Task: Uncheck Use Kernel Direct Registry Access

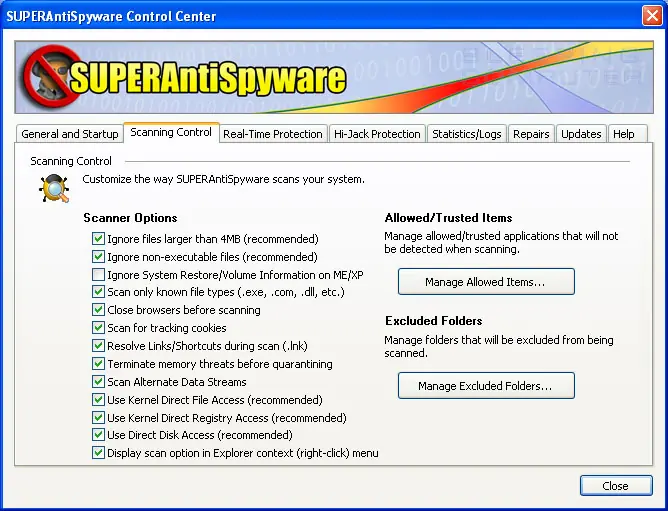Action: 98,417
